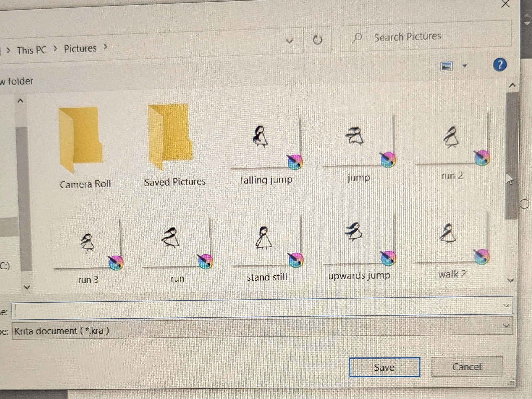The width and height of the screenshot is (532, 399).
Task: Click the refresh folder icon
Action: (317, 40)
